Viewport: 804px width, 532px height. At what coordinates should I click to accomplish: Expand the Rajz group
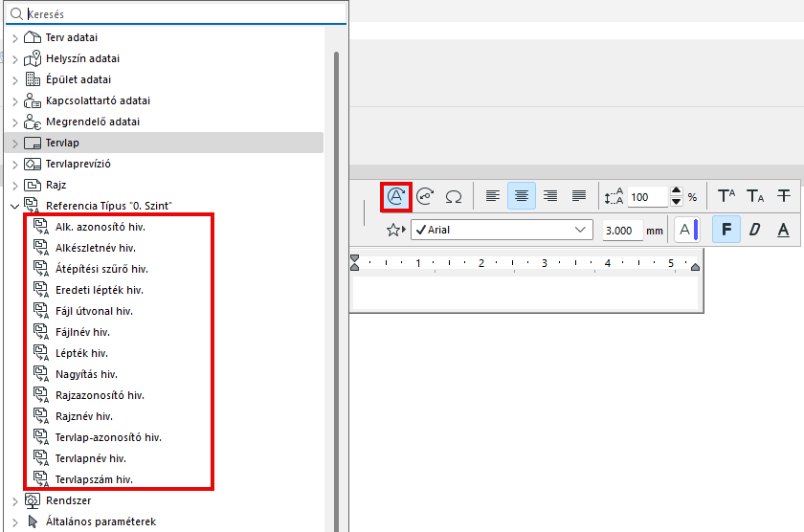[15, 186]
